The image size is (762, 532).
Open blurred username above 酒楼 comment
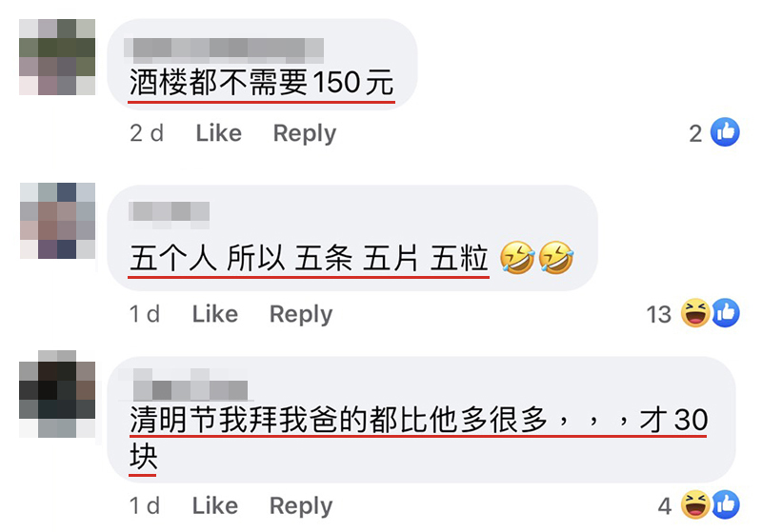click(x=224, y=50)
